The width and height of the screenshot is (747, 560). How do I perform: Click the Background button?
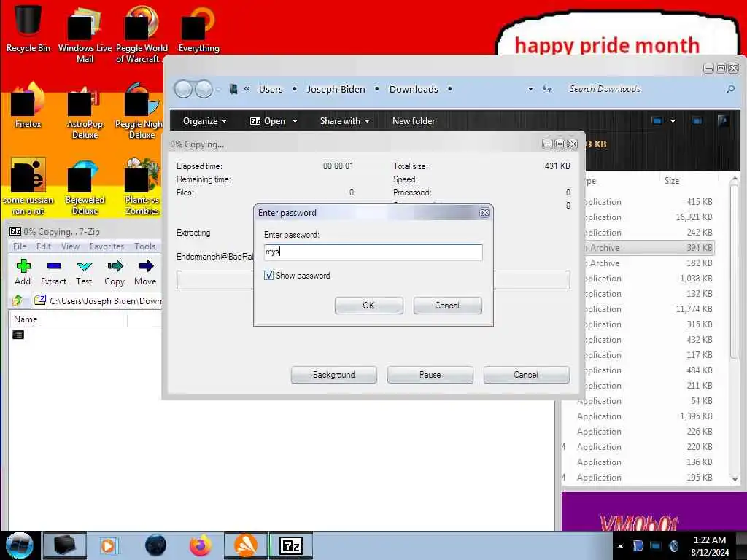[333, 375]
